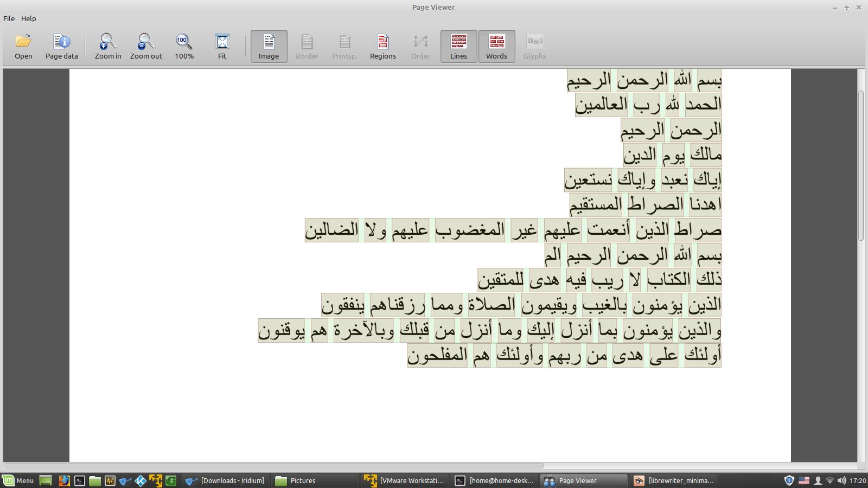
Task: Toggle the Image display layer
Action: [x=269, y=46]
